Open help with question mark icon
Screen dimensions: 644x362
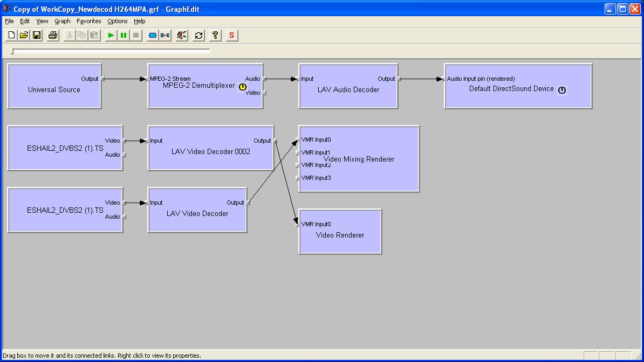(215, 36)
